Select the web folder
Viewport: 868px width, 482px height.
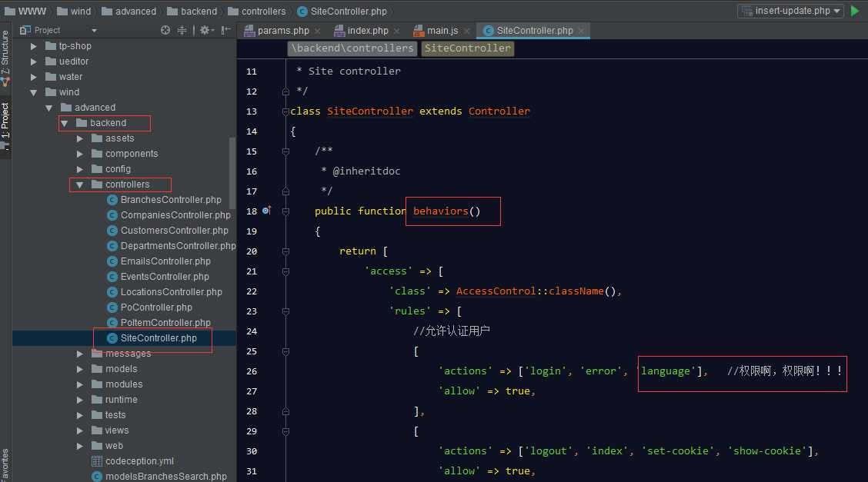pyautogui.click(x=108, y=446)
